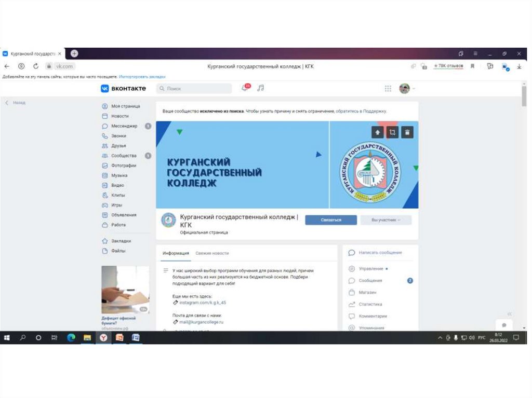Click Импортировать закладки link

tap(142, 77)
